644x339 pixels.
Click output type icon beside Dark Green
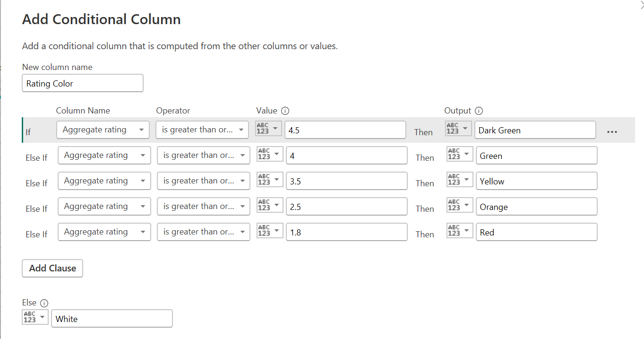click(x=458, y=129)
